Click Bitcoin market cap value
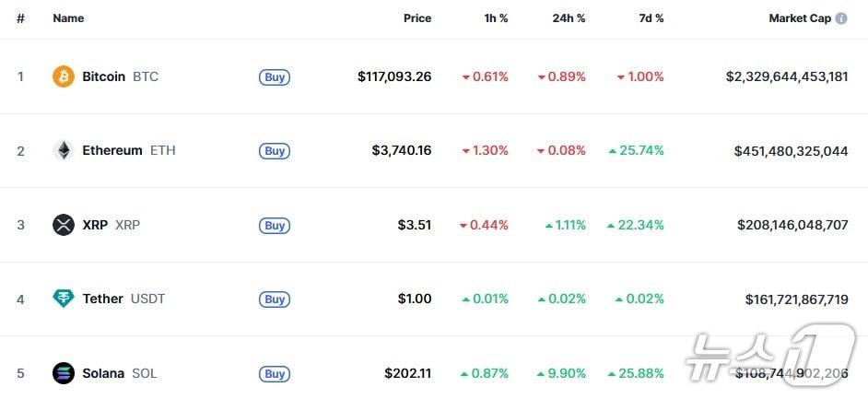Viewport: 868px width, 399px height. coord(786,76)
